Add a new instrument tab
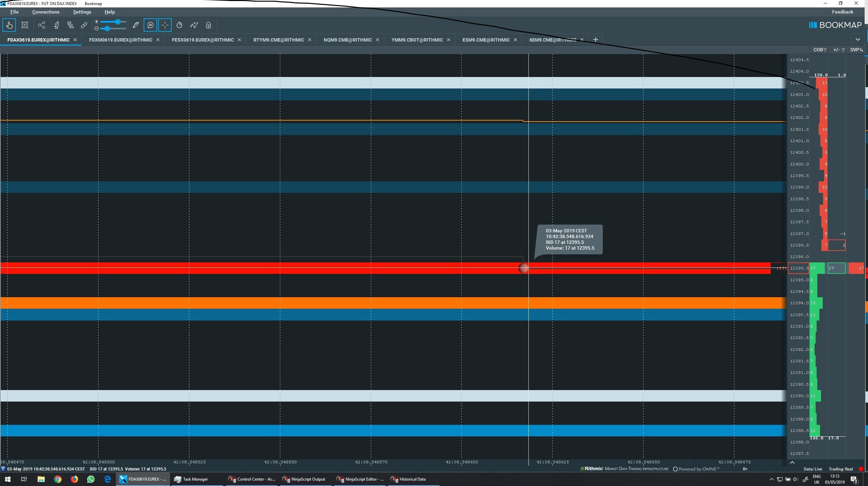 595,40
